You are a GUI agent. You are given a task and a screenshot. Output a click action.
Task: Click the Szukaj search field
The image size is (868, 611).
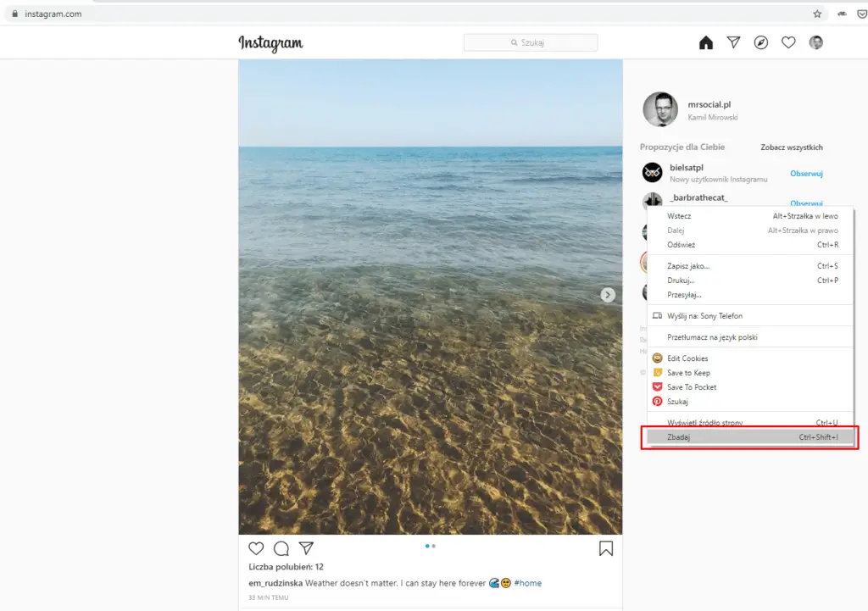531,42
